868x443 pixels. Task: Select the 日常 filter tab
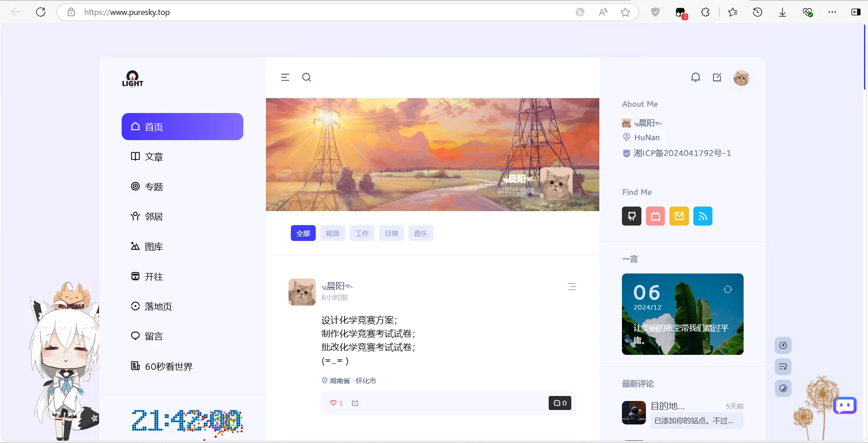(x=391, y=233)
